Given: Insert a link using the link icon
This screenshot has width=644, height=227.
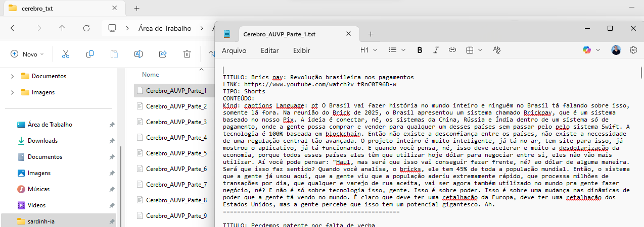Looking at the screenshot, I should 452,50.
